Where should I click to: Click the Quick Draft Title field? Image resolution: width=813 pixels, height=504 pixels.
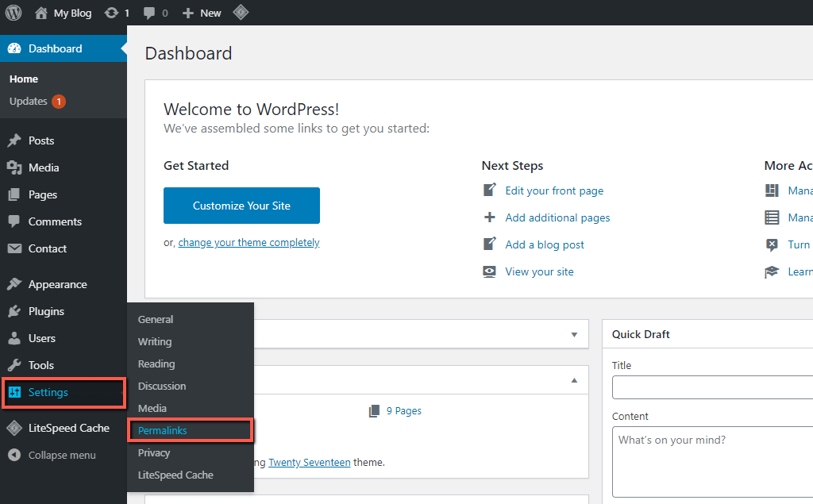point(711,387)
